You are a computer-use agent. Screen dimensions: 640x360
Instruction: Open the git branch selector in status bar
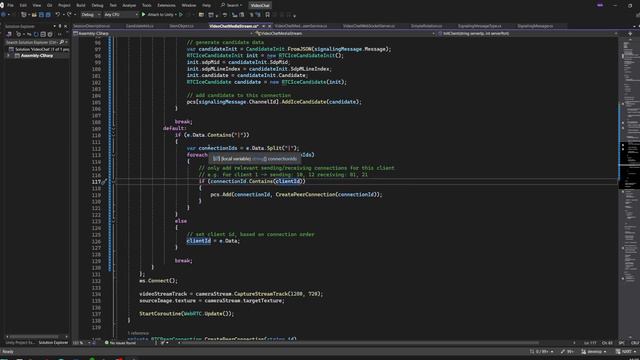594,351
